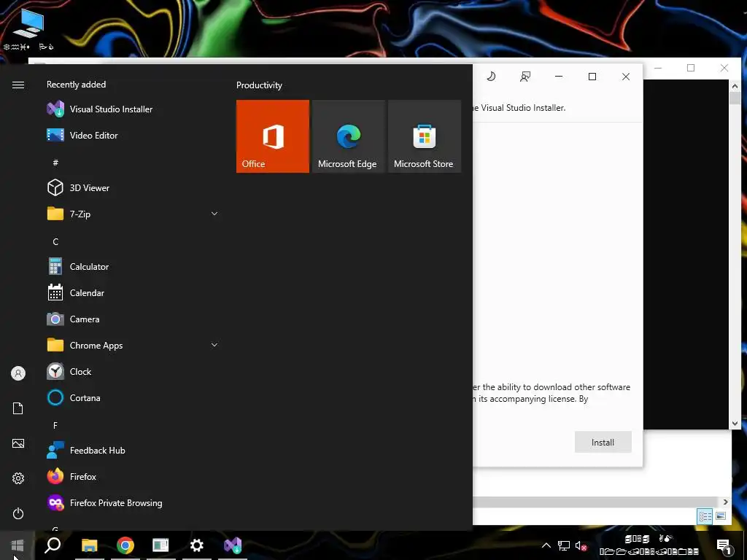Switch to details view in background window
The width and height of the screenshot is (747, 560).
coord(705,516)
